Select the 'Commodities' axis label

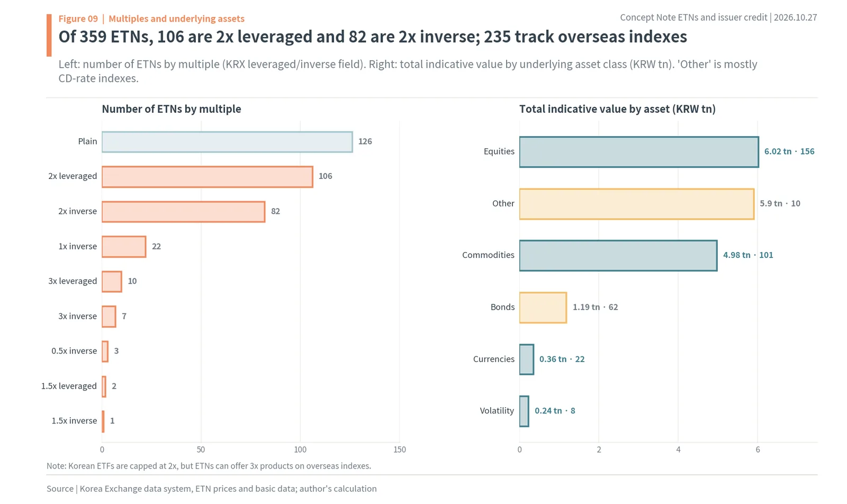(x=488, y=255)
